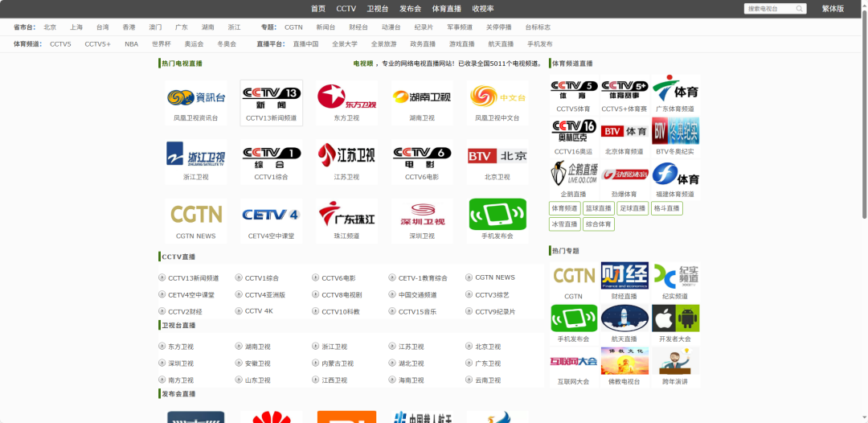Image resolution: width=868 pixels, height=423 pixels.
Task: Select the 浙江卫视 channel logo
Action: 195,155
